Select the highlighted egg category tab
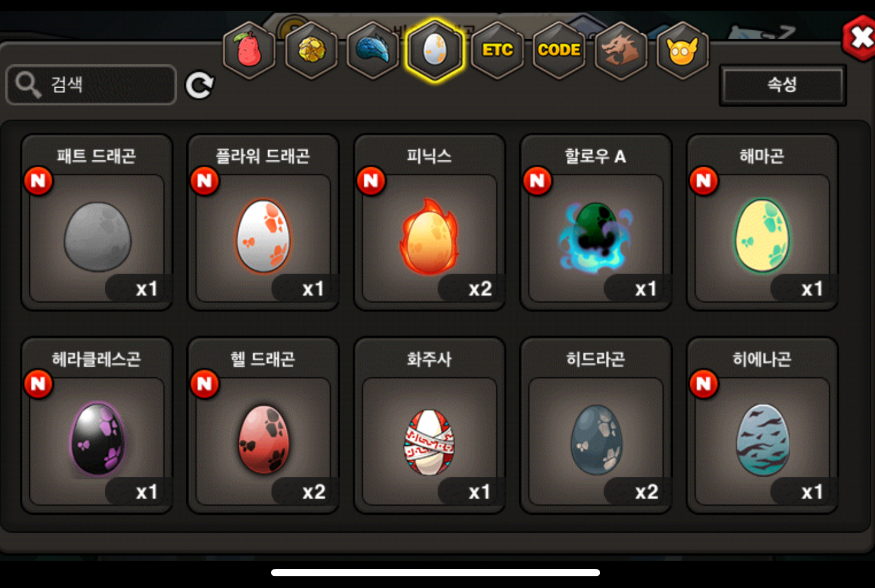This screenshot has width=875, height=588. 435,51
